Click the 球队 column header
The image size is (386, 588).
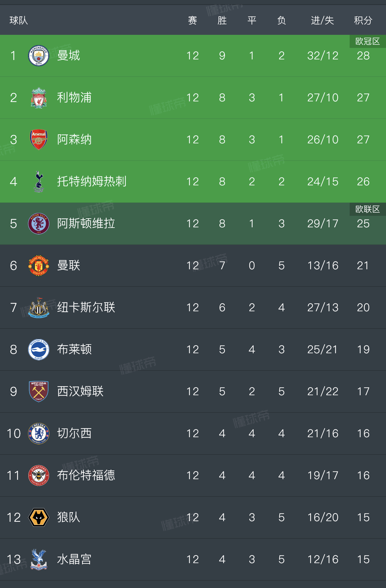coord(19,21)
